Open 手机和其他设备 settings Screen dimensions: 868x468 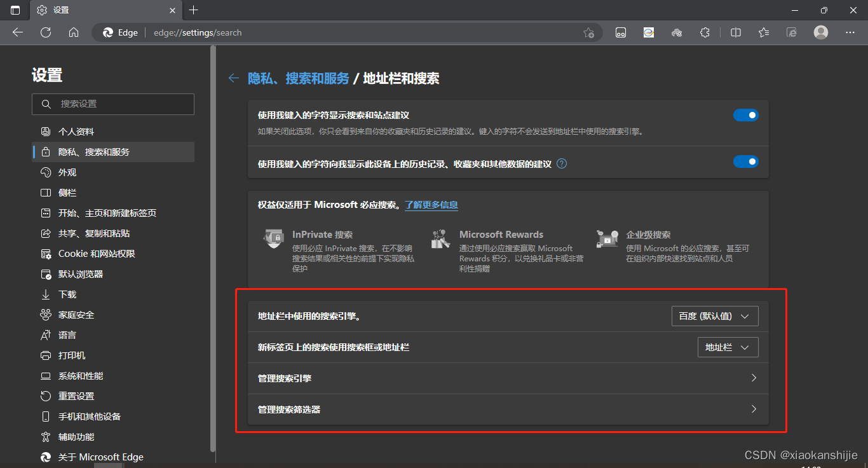point(113,416)
